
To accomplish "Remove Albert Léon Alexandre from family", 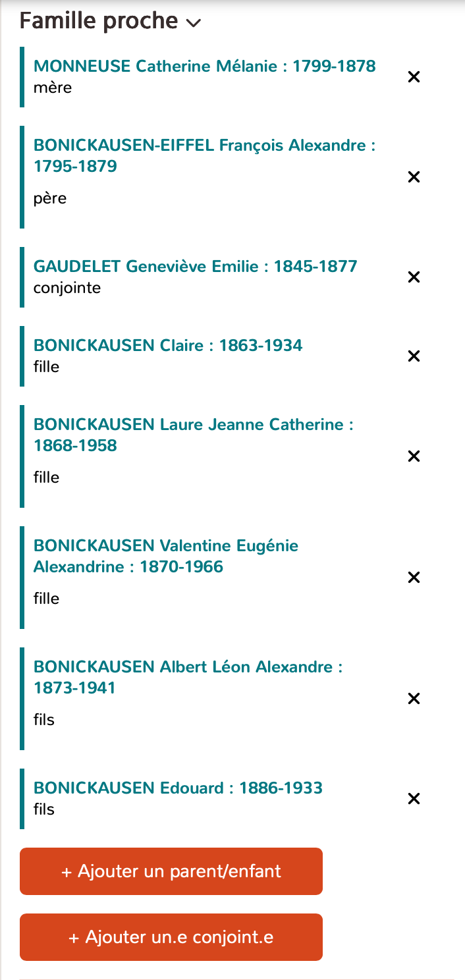I will [414, 698].
